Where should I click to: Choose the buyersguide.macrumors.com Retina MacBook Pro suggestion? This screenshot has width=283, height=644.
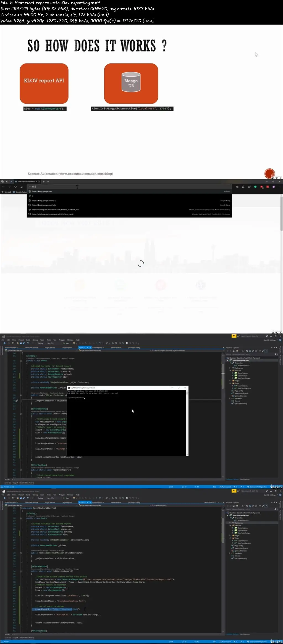click(129, 210)
